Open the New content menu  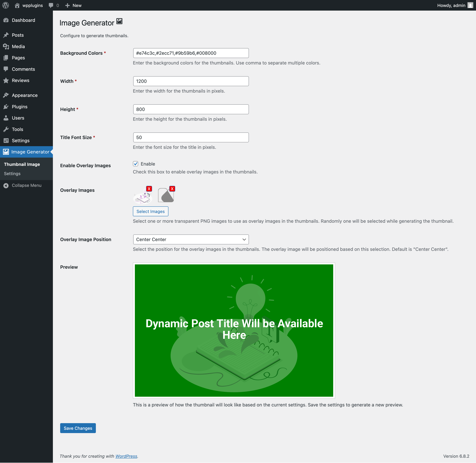click(x=73, y=5)
